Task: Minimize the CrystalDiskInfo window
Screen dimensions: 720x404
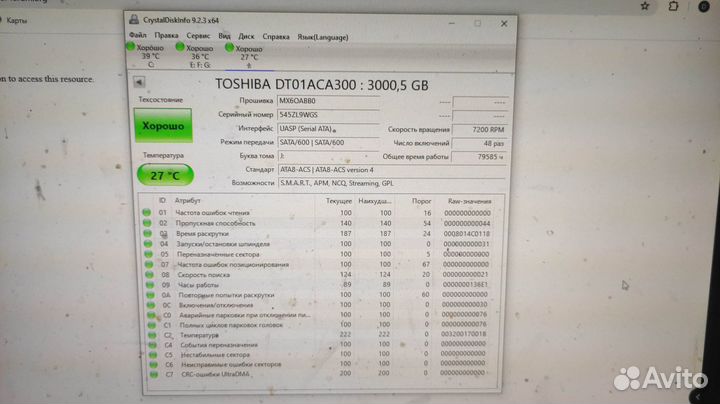Action: (452, 22)
